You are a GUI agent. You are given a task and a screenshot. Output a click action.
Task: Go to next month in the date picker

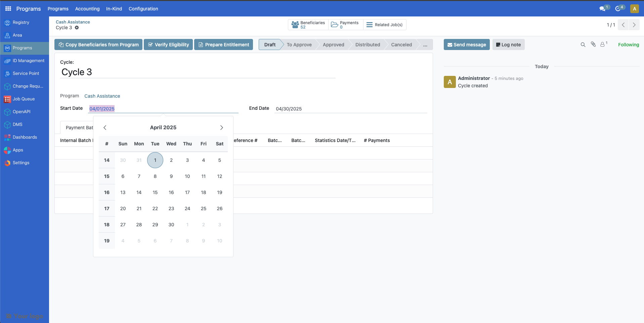pyautogui.click(x=221, y=128)
